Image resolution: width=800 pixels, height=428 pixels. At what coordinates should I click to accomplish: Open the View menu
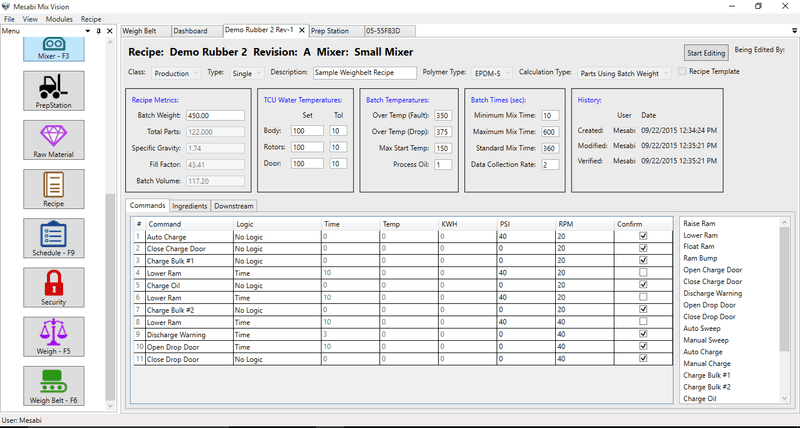pos(30,19)
